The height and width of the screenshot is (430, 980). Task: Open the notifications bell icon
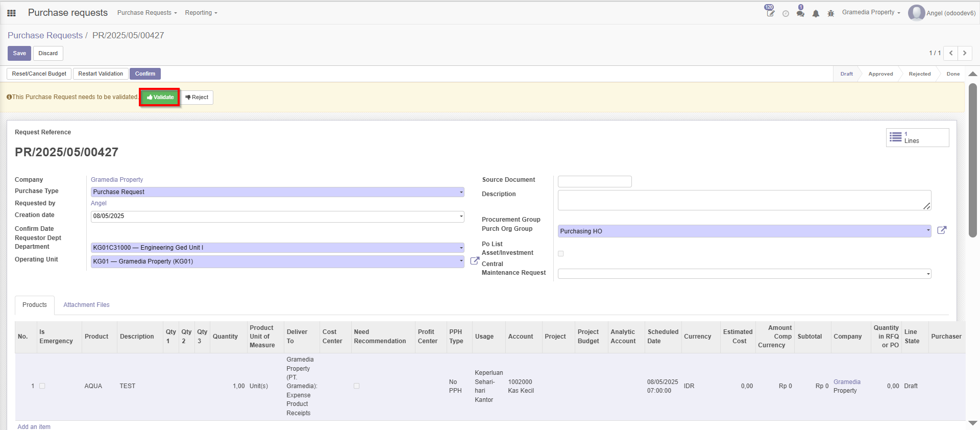point(816,14)
